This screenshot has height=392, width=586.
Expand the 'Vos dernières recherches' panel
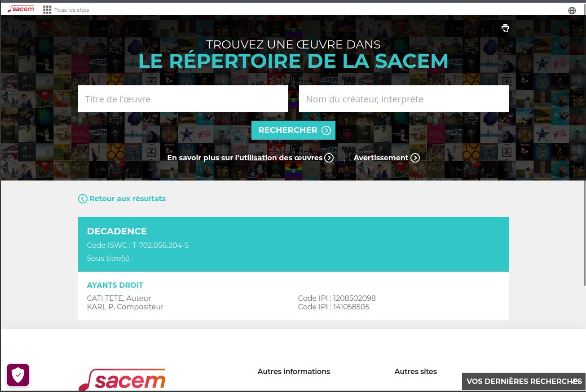click(524, 381)
